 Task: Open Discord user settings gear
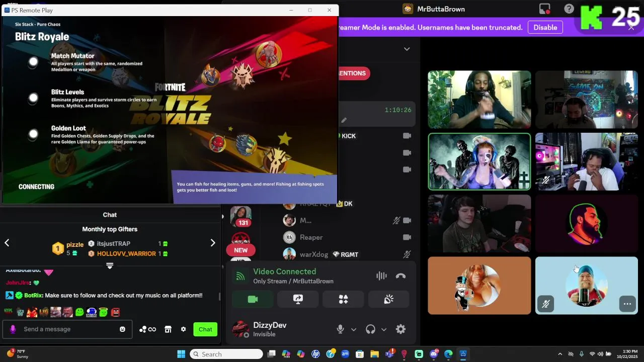point(400,329)
